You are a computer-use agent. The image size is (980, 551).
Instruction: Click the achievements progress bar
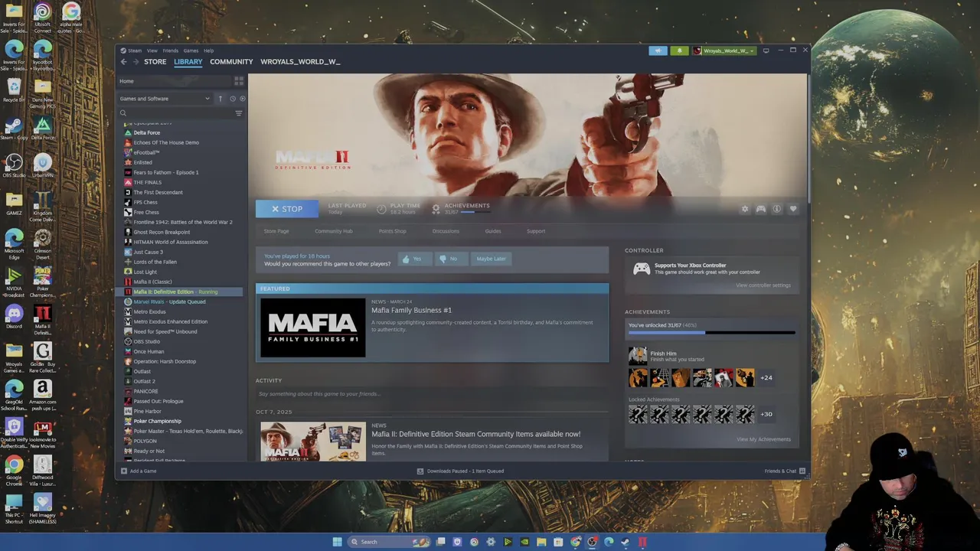712,332
